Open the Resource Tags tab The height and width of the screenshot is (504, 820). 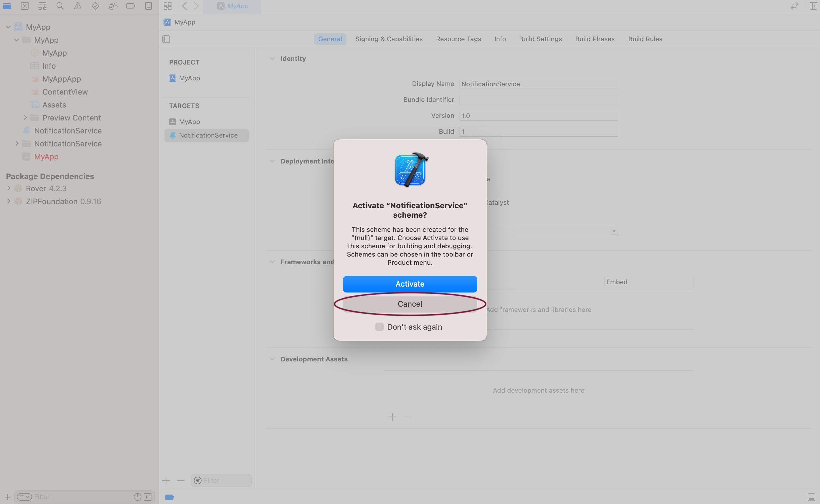[458, 39]
